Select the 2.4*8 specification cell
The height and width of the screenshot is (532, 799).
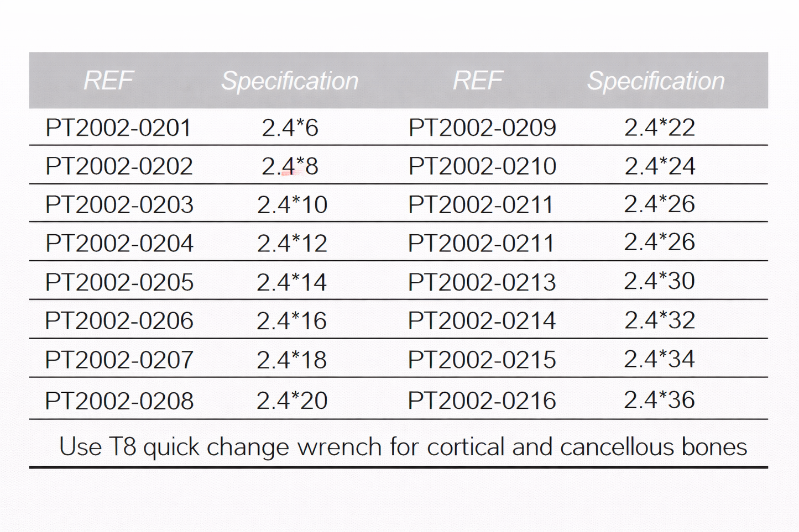[290, 166]
